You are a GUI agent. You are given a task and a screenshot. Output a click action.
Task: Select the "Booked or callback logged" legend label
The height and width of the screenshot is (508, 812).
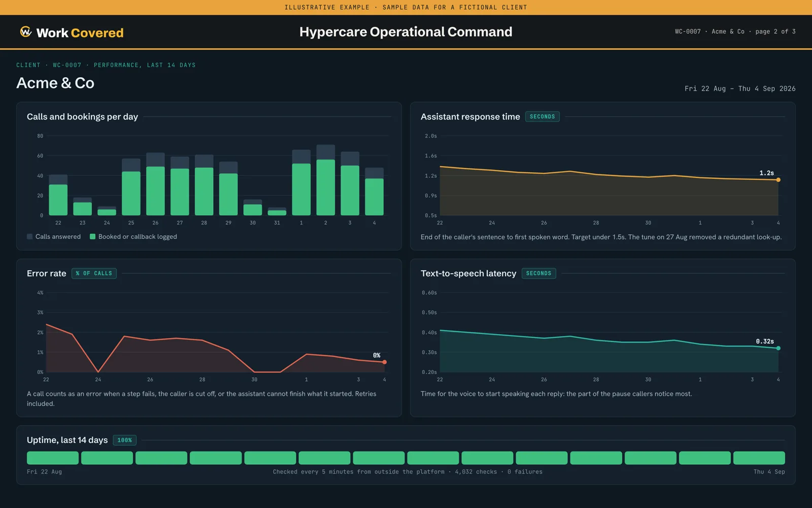point(138,237)
